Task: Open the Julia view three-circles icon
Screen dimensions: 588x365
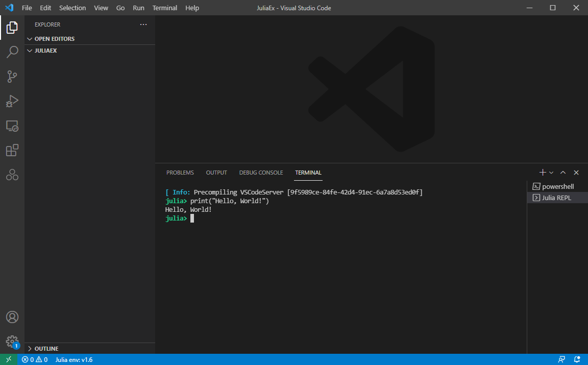Action: click(12, 175)
